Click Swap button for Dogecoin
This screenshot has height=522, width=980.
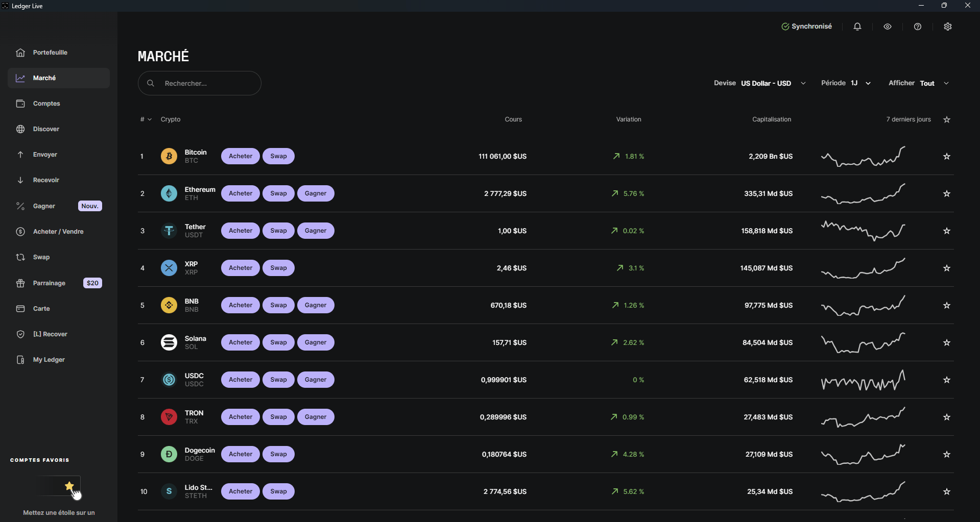pos(278,454)
